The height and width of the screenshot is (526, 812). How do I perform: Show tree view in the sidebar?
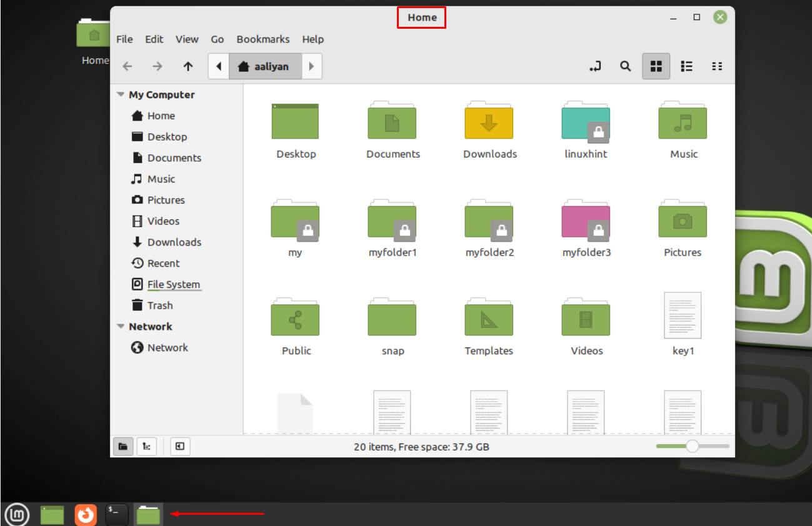click(146, 446)
